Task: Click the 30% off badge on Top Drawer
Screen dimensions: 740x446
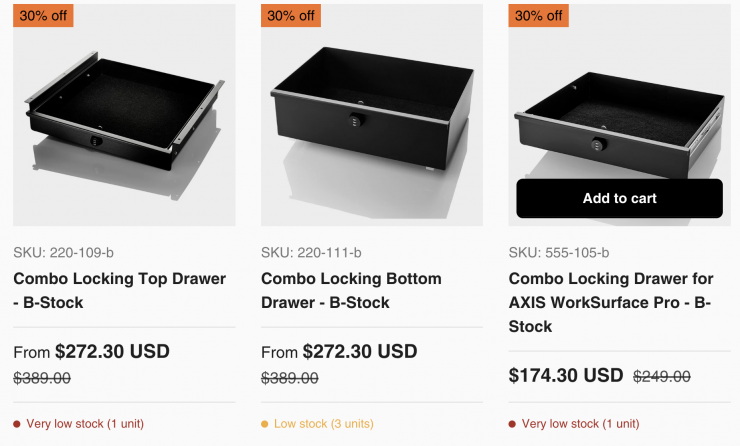Action: point(43,16)
